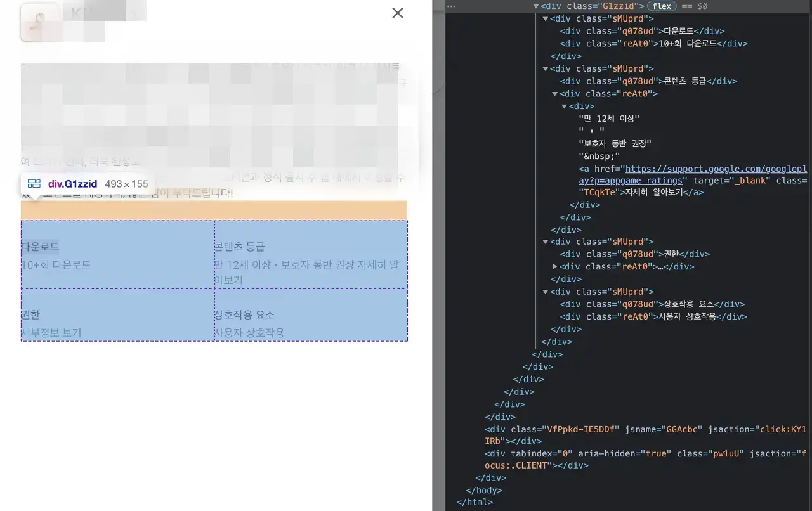Click the layout badge icon in the element tooltip
812x511 pixels.
(34, 183)
